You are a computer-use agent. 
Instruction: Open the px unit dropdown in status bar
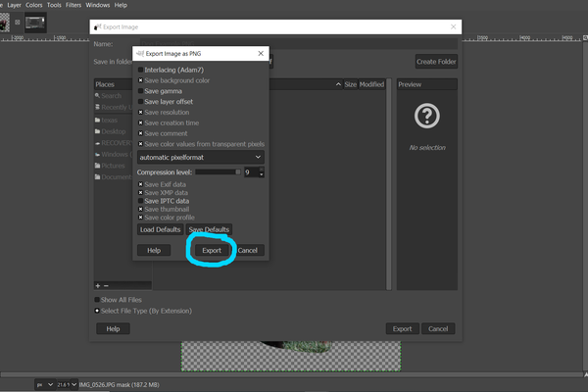point(44,384)
